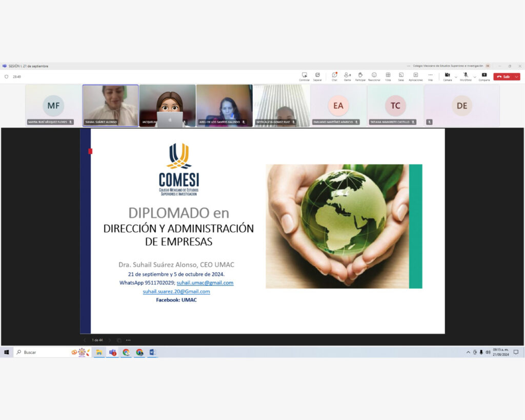Open the taskbar clock and date
Screen dimensions: 525x420
pos(500,352)
